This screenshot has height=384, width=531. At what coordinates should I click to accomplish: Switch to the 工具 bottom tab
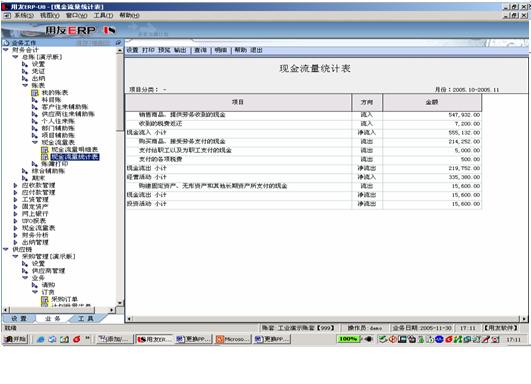point(86,319)
